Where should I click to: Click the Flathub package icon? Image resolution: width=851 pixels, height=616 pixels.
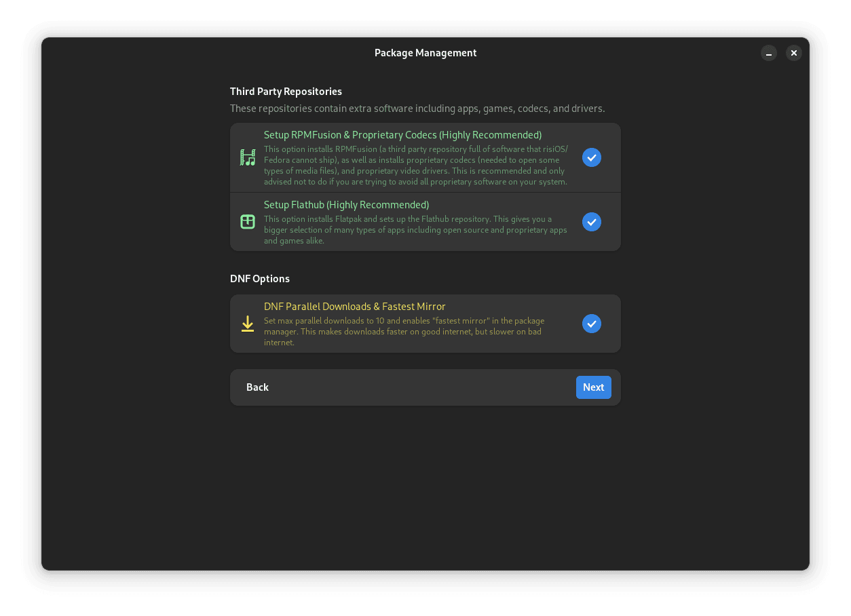248,222
